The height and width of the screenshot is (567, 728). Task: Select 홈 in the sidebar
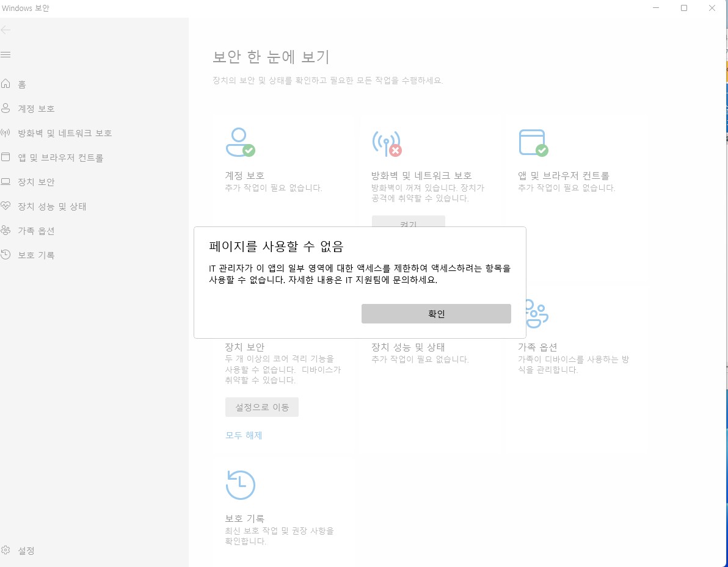point(22,84)
